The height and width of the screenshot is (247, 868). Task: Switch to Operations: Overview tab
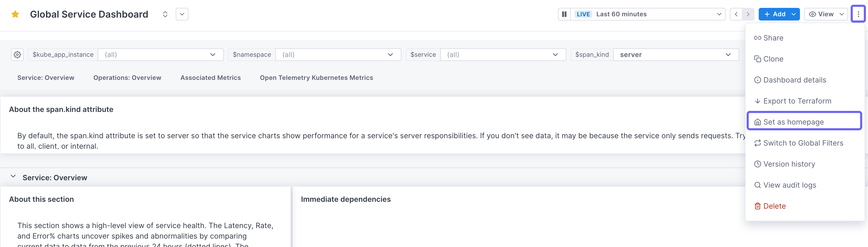point(127,78)
